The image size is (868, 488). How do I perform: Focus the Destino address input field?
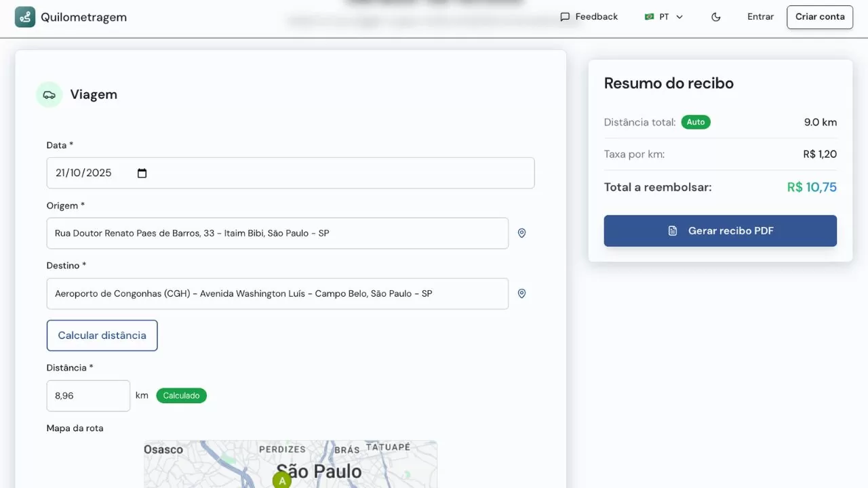[277, 293]
